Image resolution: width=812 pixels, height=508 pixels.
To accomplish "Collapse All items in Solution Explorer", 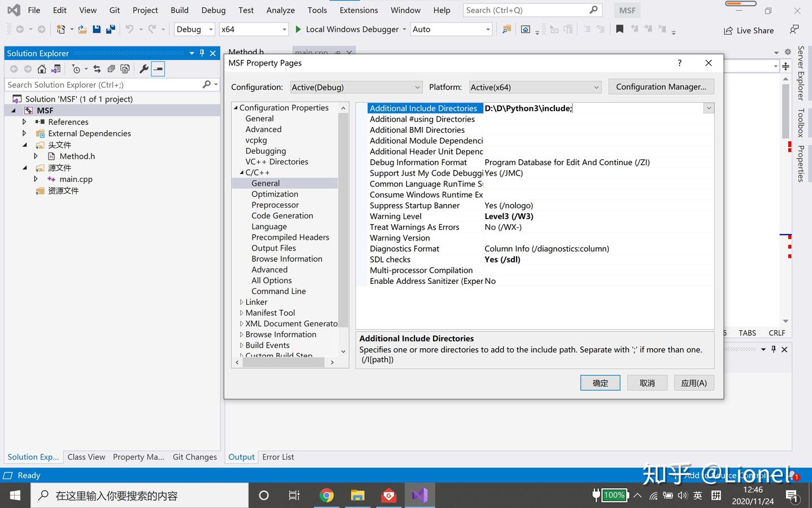I will (x=112, y=69).
